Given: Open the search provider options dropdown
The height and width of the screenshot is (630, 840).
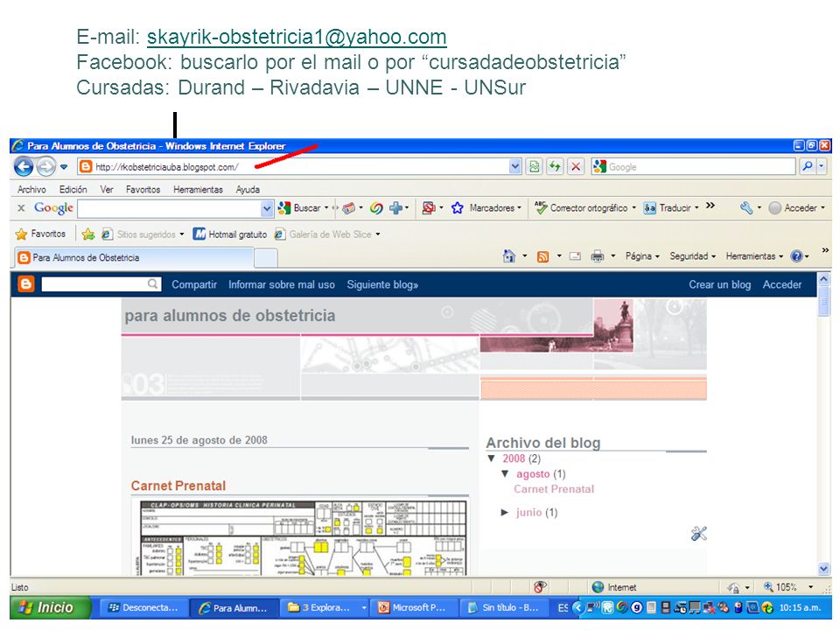Looking at the screenshot, I should point(822,166).
